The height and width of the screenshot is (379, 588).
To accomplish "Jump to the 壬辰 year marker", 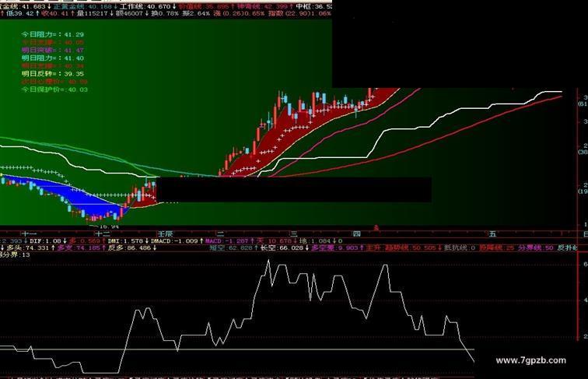I will pyautogui.click(x=165, y=234).
